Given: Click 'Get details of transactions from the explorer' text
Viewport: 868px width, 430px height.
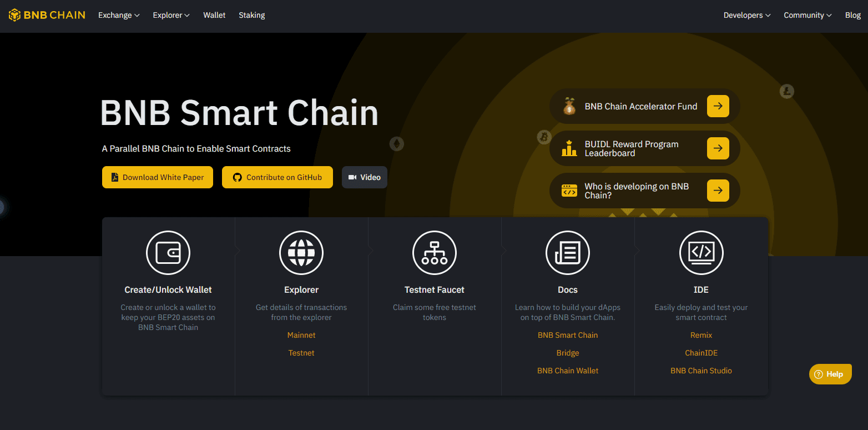Looking at the screenshot, I should pos(301,312).
